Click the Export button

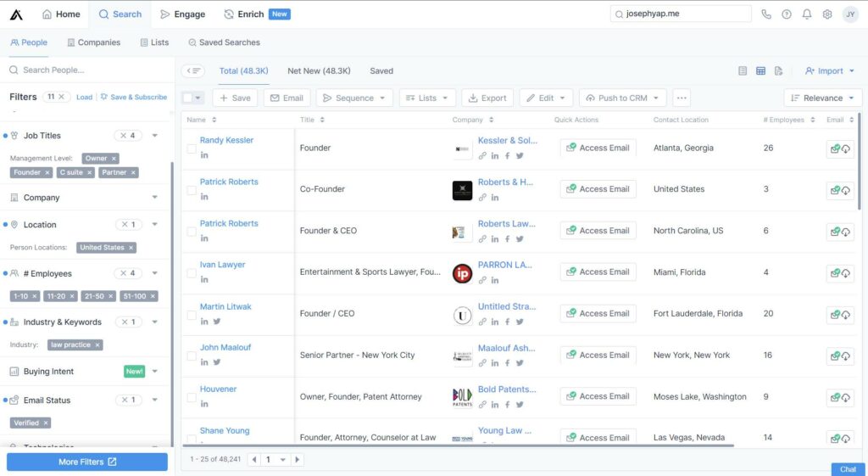point(487,98)
